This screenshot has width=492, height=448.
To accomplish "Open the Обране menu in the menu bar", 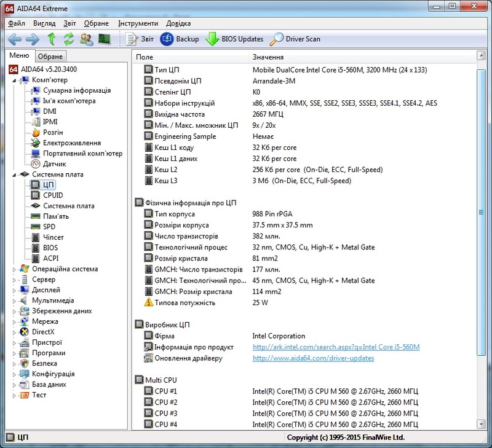I will coord(97,23).
